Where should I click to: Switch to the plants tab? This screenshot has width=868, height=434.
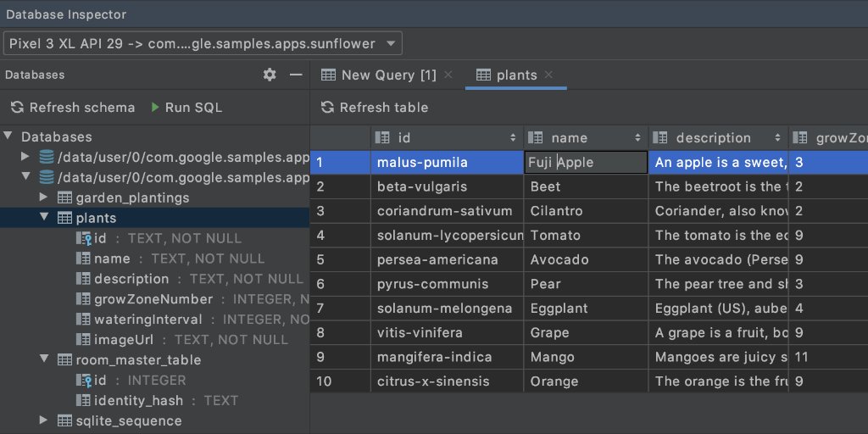[516, 75]
